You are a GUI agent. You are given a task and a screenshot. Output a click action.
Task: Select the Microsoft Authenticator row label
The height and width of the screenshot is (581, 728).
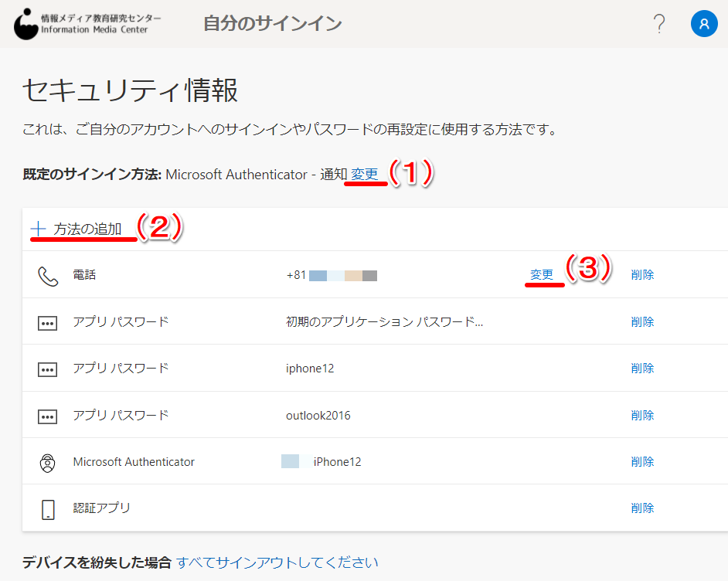tap(134, 462)
